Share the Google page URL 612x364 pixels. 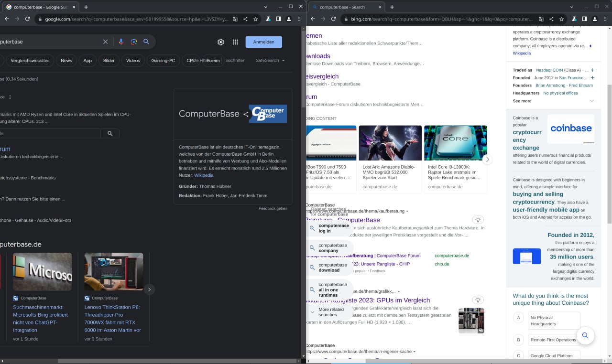[245, 19]
